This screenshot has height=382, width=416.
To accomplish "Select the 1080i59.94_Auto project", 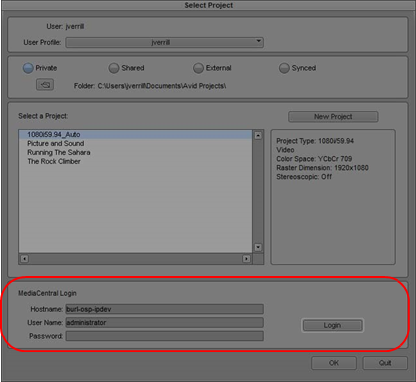I will pos(135,134).
